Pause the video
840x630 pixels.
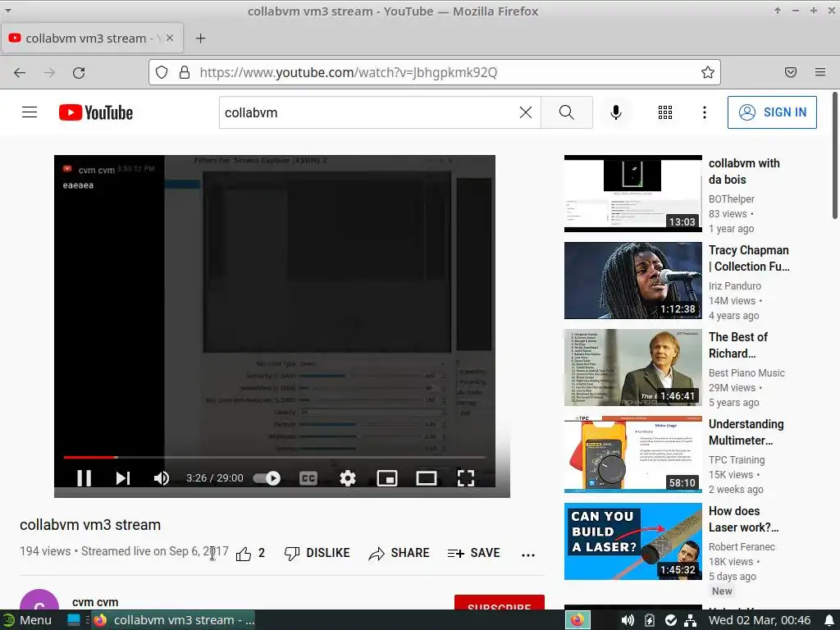[84, 478]
